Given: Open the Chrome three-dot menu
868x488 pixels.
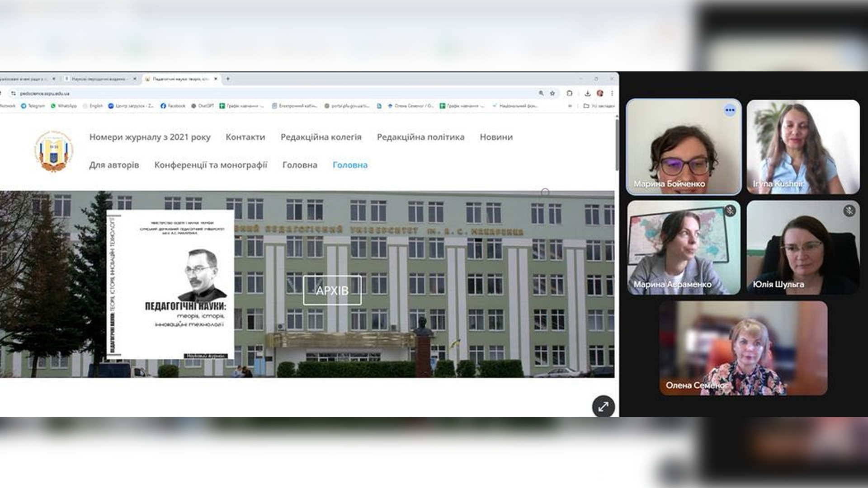Looking at the screenshot, I should [612, 93].
